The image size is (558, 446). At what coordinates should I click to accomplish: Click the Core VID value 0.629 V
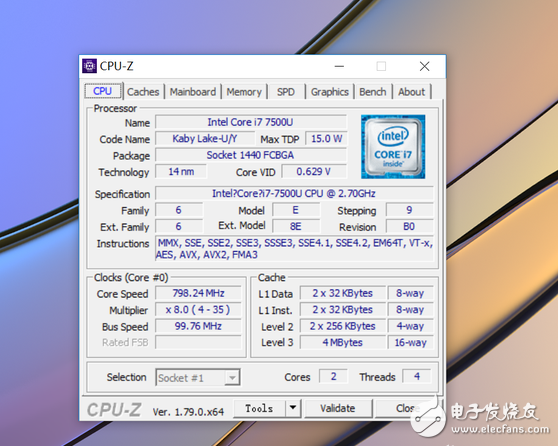click(314, 172)
